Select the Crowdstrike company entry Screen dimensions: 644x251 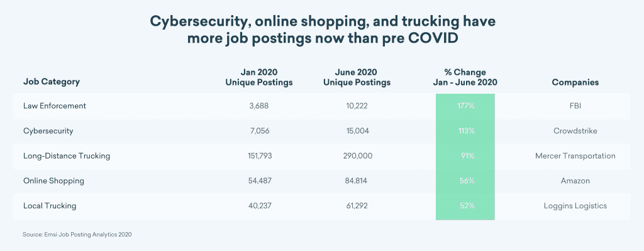(x=575, y=131)
